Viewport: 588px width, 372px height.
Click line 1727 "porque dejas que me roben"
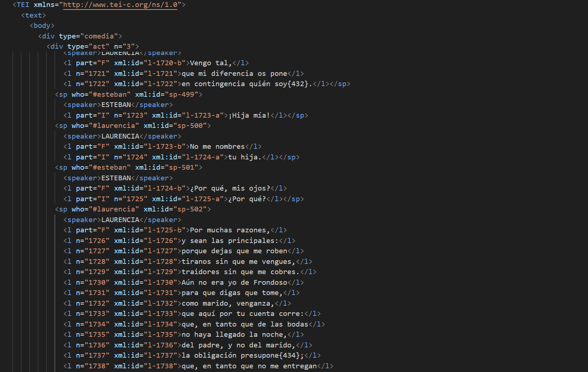(183, 251)
